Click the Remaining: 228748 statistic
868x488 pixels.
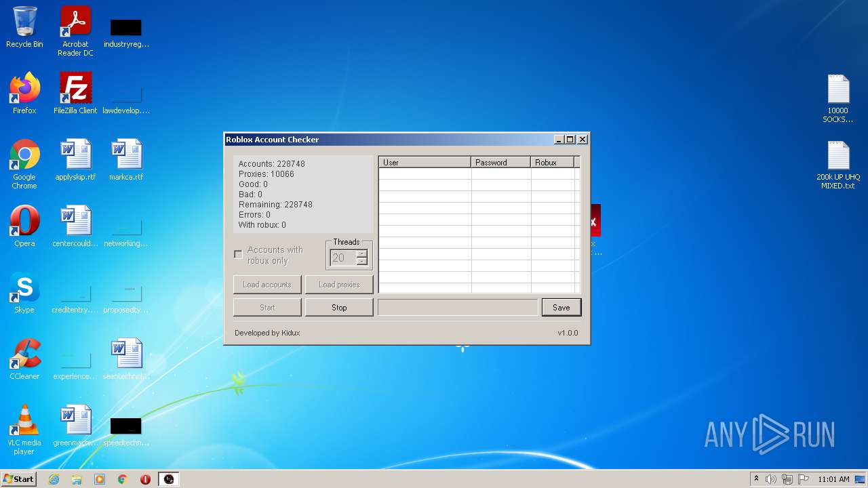click(x=276, y=205)
